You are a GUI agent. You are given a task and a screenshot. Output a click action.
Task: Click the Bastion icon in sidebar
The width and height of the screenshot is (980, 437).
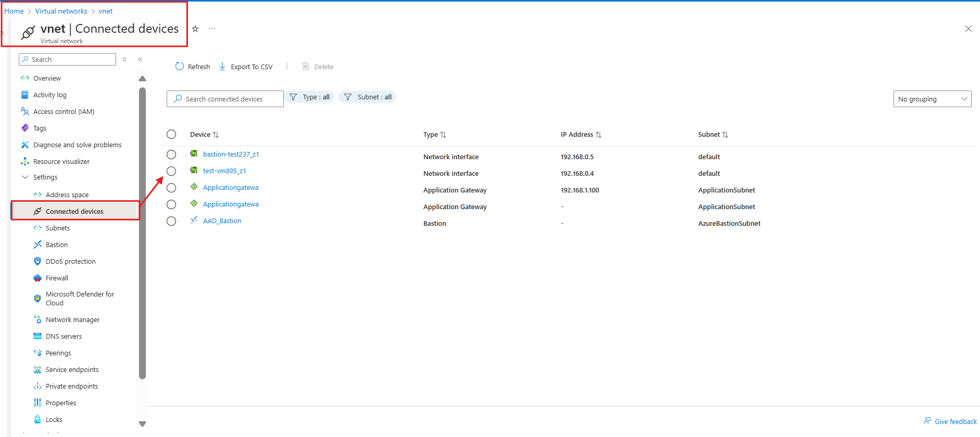point(37,245)
